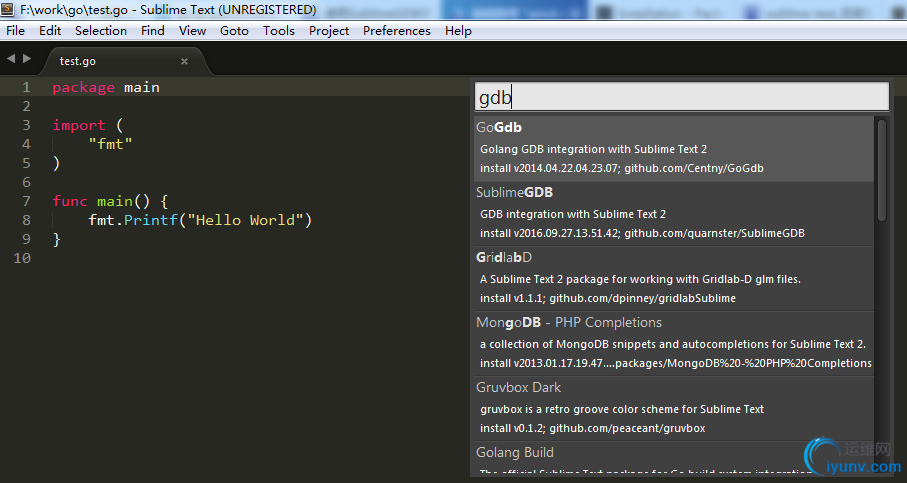Image resolution: width=907 pixels, height=483 pixels.
Task: Click the main() function name
Action: tap(123, 201)
